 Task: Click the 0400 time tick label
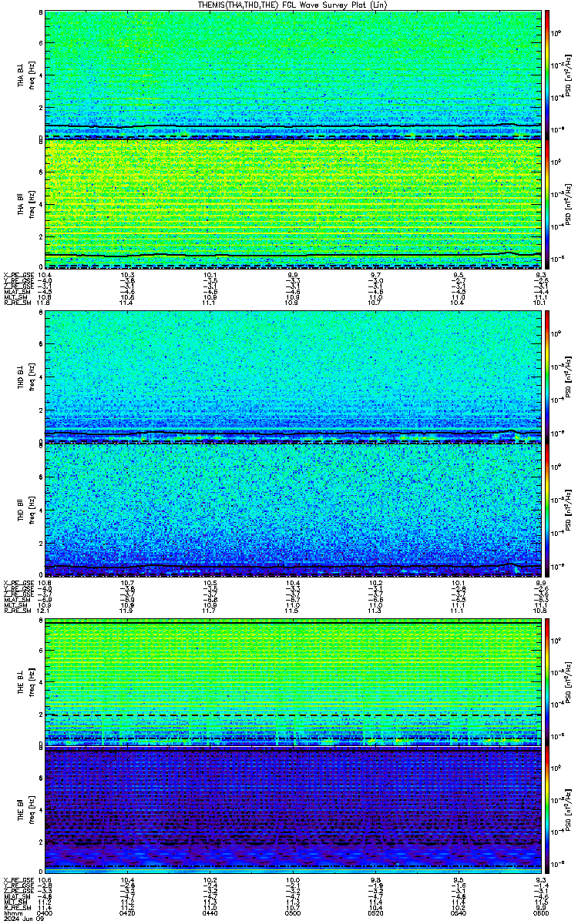45,913
